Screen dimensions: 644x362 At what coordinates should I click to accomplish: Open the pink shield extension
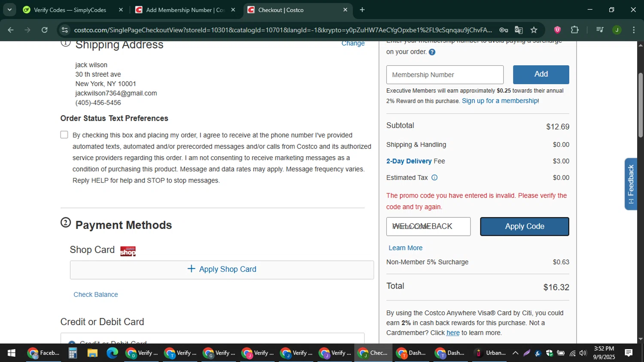coord(557,30)
